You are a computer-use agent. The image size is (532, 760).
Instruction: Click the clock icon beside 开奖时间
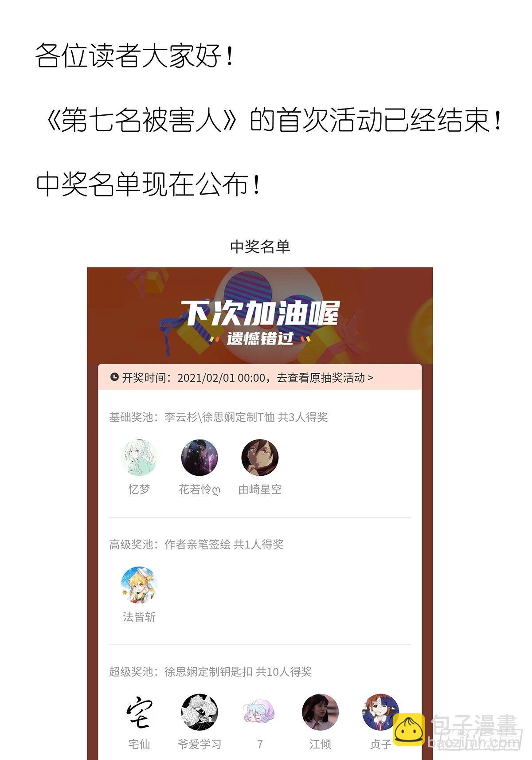pyautogui.click(x=114, y=377)
